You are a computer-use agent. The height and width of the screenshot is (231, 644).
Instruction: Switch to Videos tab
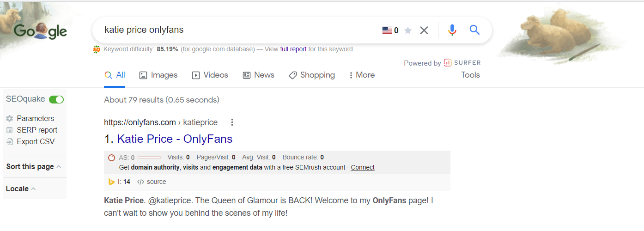point(210,75)
